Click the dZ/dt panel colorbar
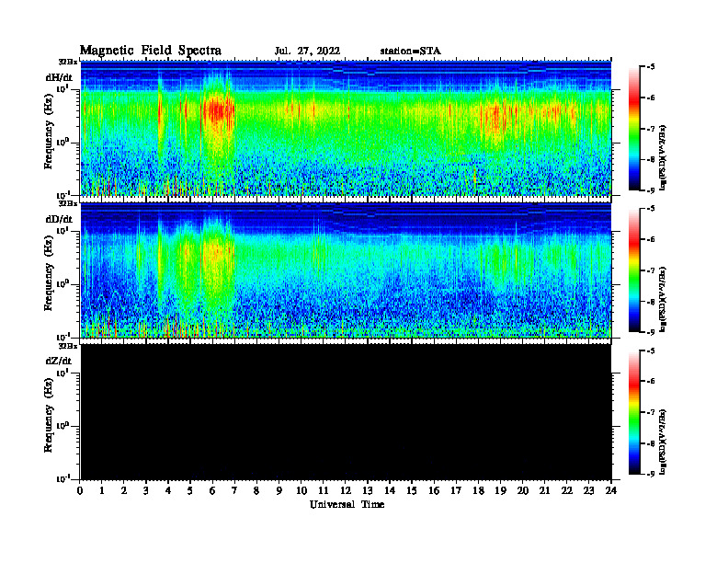Screen dimensions: 728x563 634,412
